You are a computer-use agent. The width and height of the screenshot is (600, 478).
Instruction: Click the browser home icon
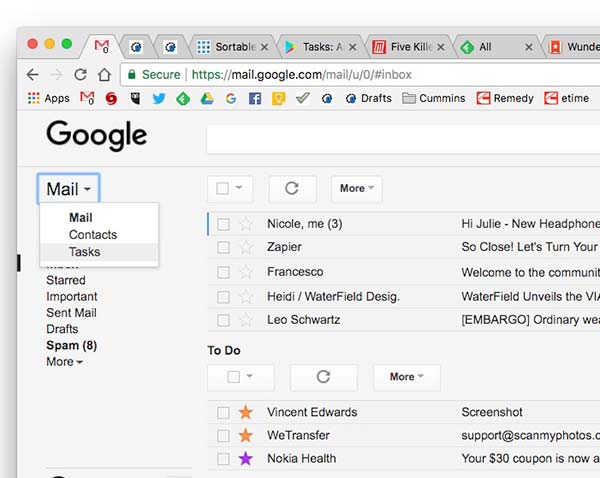[x=104, y=74]
